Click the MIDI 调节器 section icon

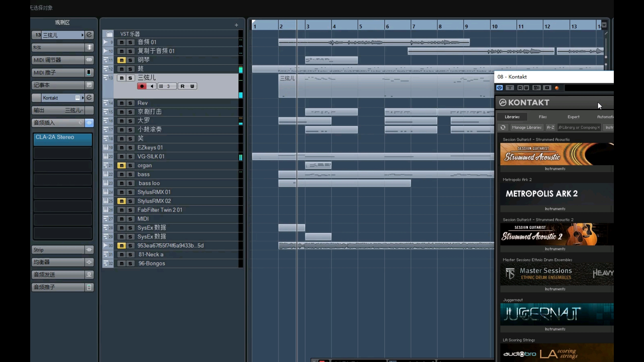point(89,60)
